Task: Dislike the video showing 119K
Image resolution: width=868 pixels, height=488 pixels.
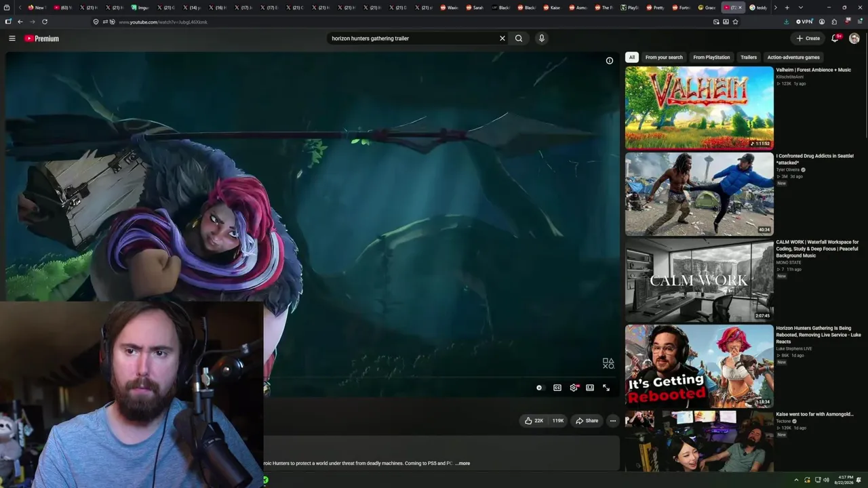Action: (558, 421)
